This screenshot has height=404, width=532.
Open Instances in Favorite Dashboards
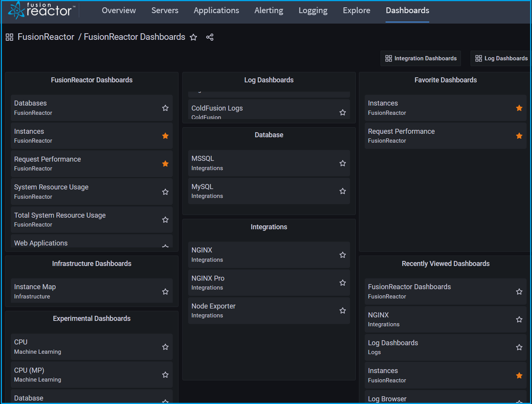tap(445, 108)
